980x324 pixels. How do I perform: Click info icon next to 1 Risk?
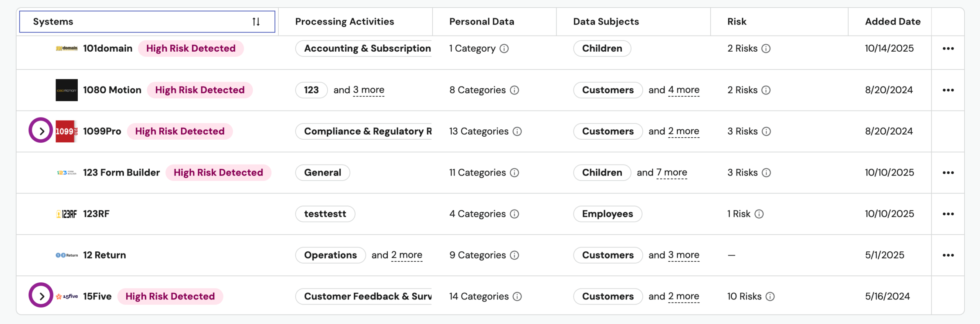coord(759,214)
